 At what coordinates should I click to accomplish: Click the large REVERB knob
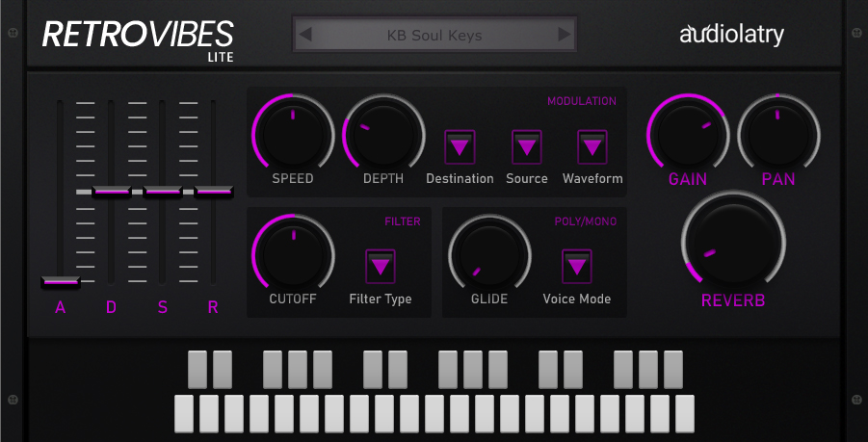733,243
